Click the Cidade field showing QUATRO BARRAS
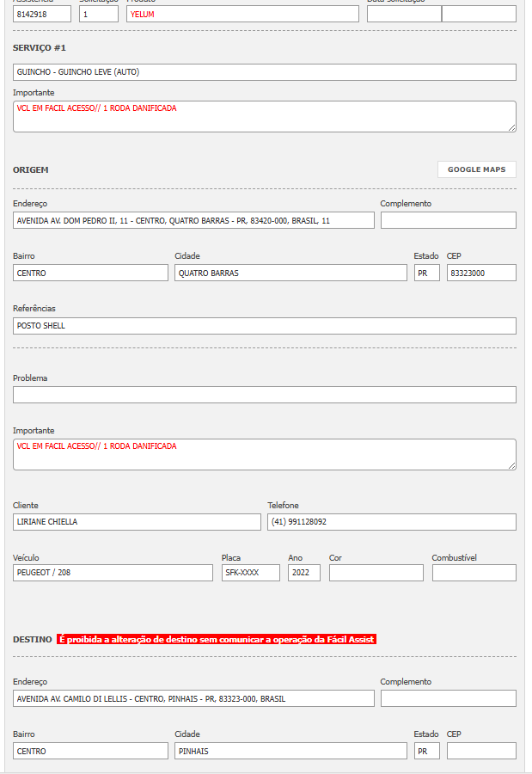Image resolution: width=532 pixels, height=774 pixels. point(290,273)
